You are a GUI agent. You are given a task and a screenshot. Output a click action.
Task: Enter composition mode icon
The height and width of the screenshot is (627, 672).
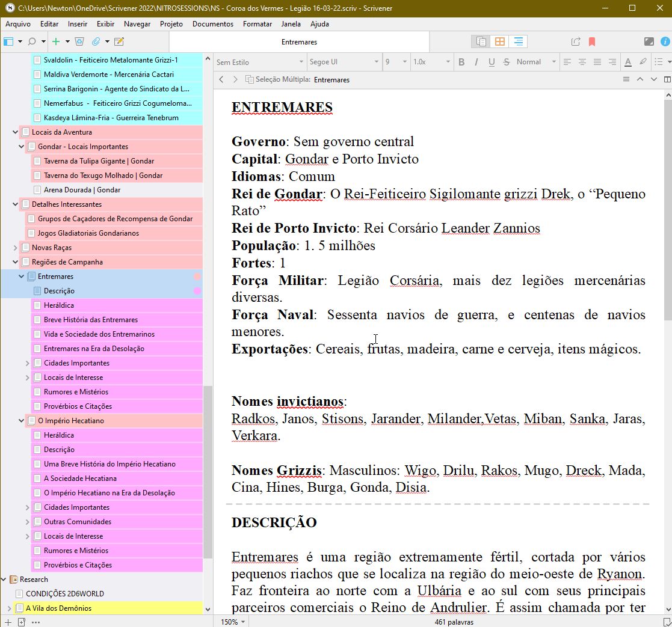point(649,41)
